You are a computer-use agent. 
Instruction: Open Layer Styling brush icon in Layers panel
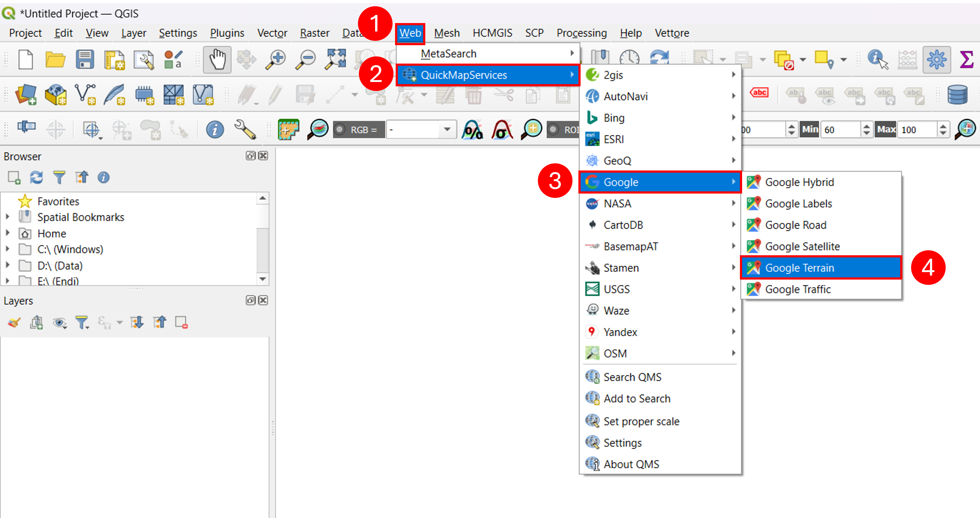click(14, 323)
